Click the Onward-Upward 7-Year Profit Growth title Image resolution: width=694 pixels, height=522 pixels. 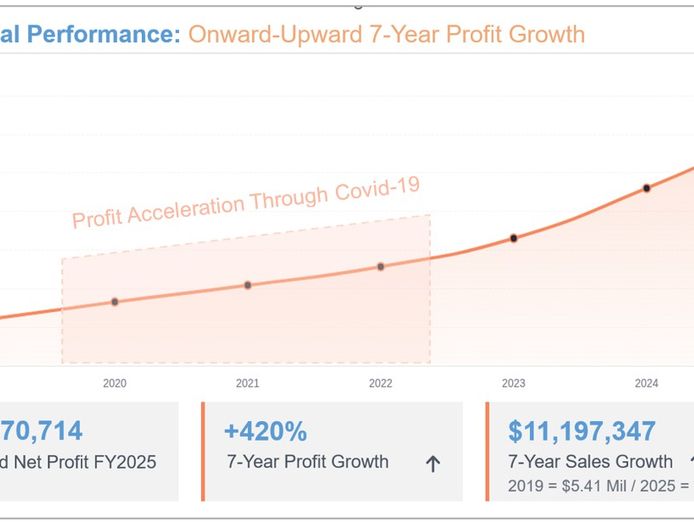[386, 34]
